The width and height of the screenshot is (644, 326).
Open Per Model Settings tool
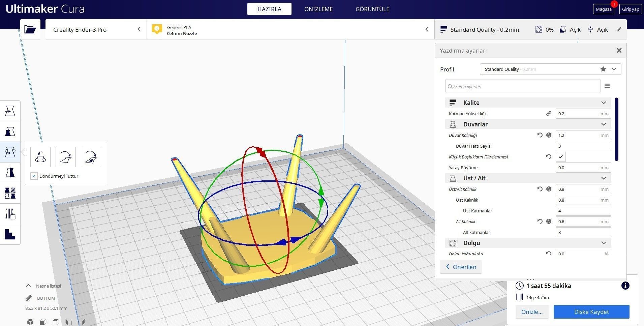[10, 193]
